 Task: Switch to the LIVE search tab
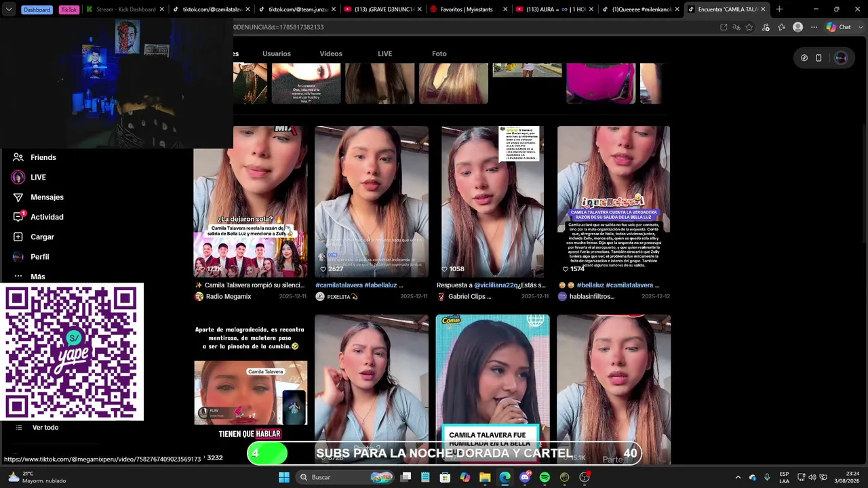(385, 54)
